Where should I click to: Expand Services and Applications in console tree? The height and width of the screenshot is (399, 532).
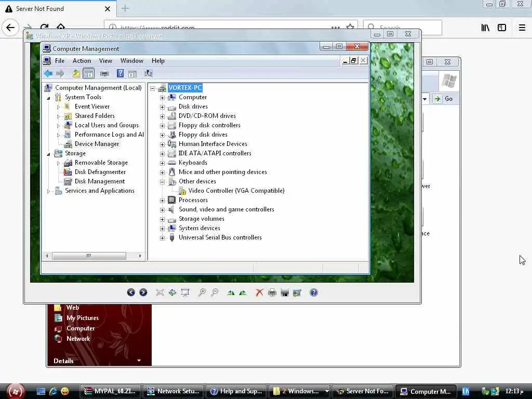click(x=48, y=191)
